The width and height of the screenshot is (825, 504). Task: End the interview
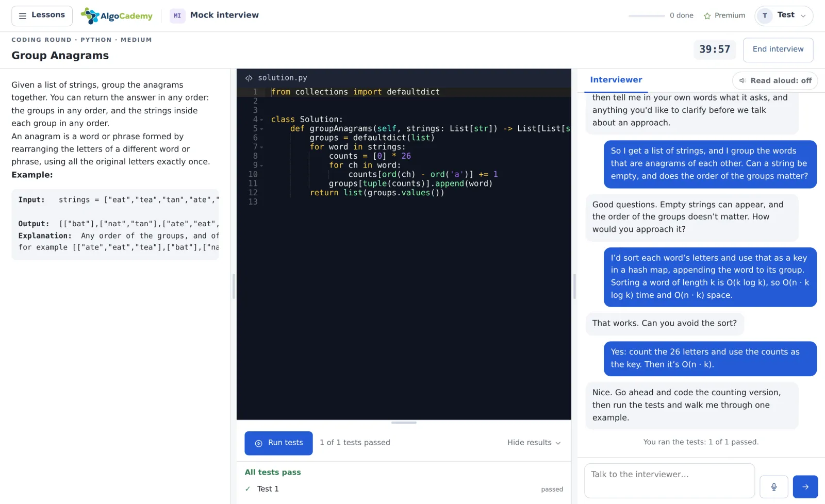click(x=778, y=49)
